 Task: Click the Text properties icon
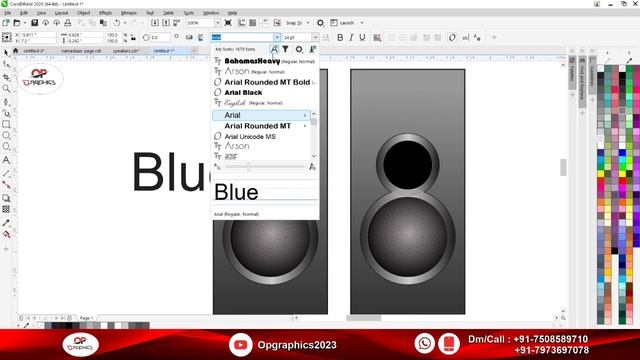click(477, 38)
